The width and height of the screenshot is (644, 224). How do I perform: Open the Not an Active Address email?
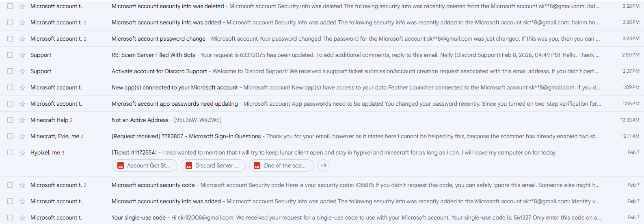click(140, 120)
